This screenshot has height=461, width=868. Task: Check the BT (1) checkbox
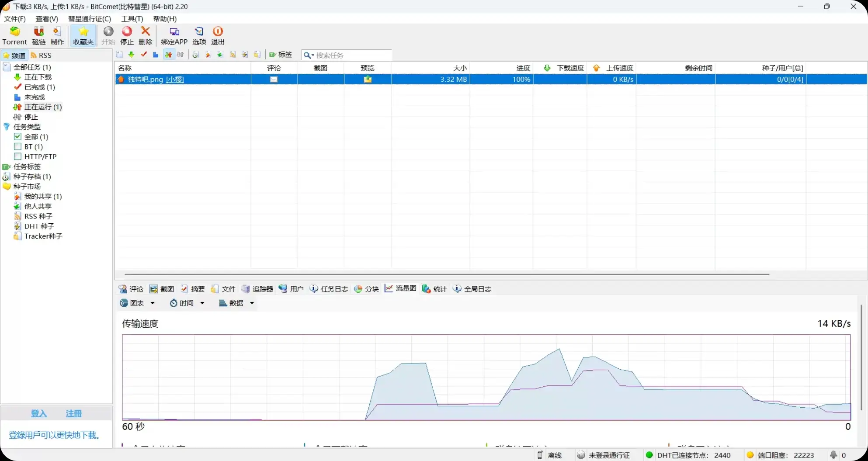pos(17,147)
